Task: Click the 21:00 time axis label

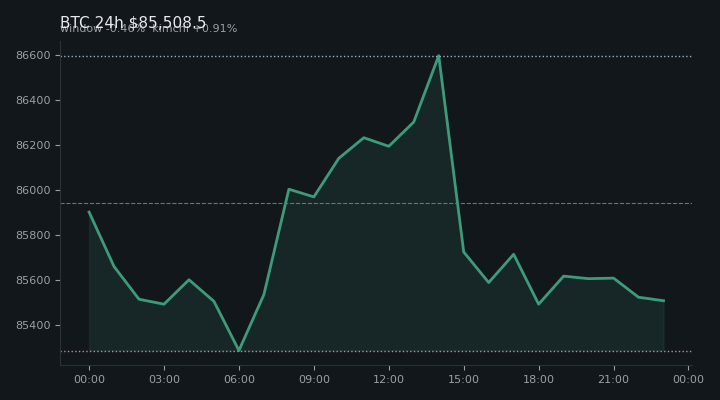Action: [x=613, y=379]
